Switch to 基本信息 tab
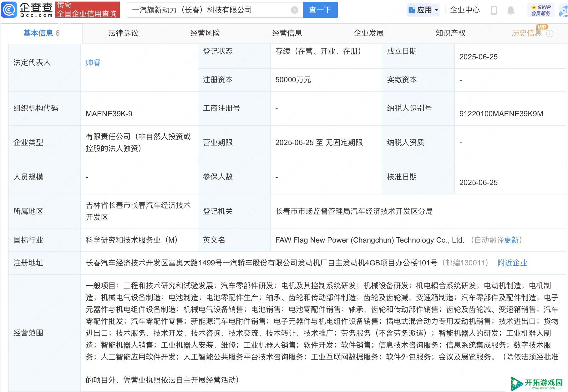Viewport: 568px width, 392px height. coord(41,33)
